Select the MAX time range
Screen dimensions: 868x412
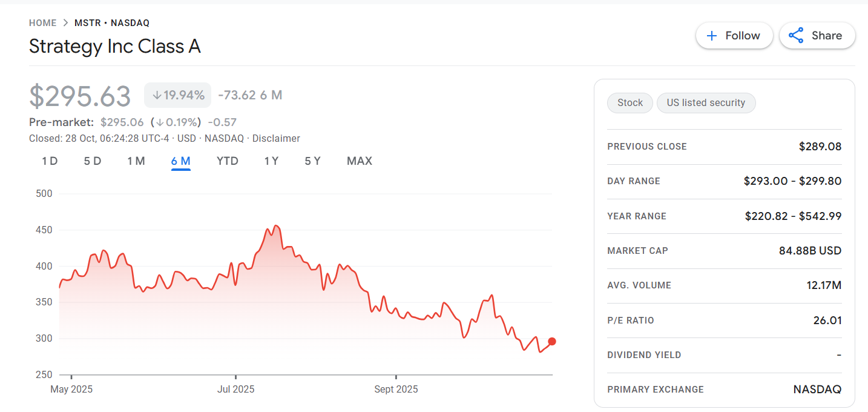pyautogui.click(x=360, y=161)
